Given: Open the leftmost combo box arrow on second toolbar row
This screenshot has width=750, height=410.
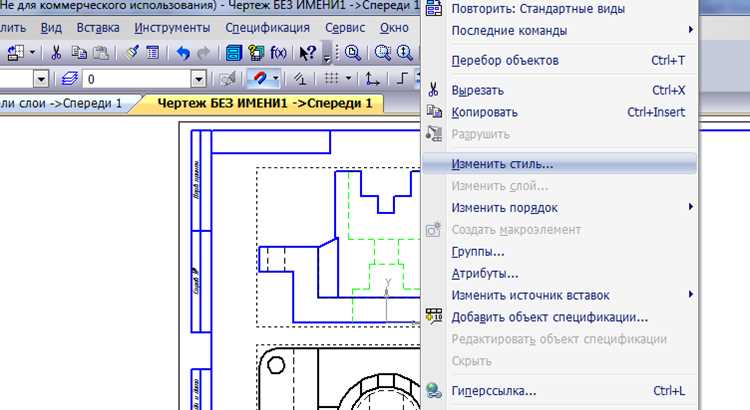Looking at the screenshot, I should [x=41, y=79].
